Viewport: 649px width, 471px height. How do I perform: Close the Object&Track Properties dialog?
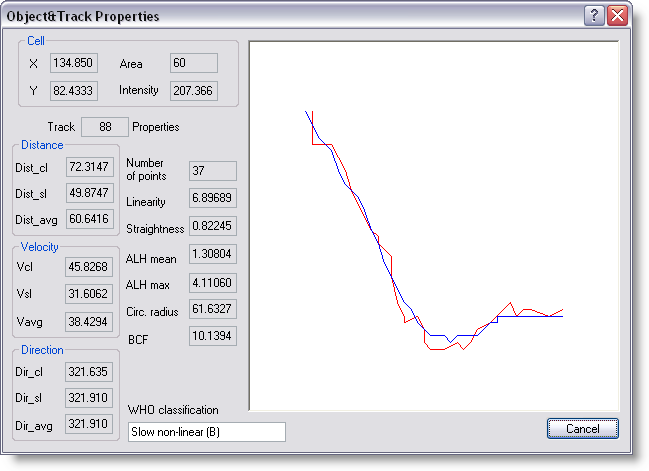[617, 16]
